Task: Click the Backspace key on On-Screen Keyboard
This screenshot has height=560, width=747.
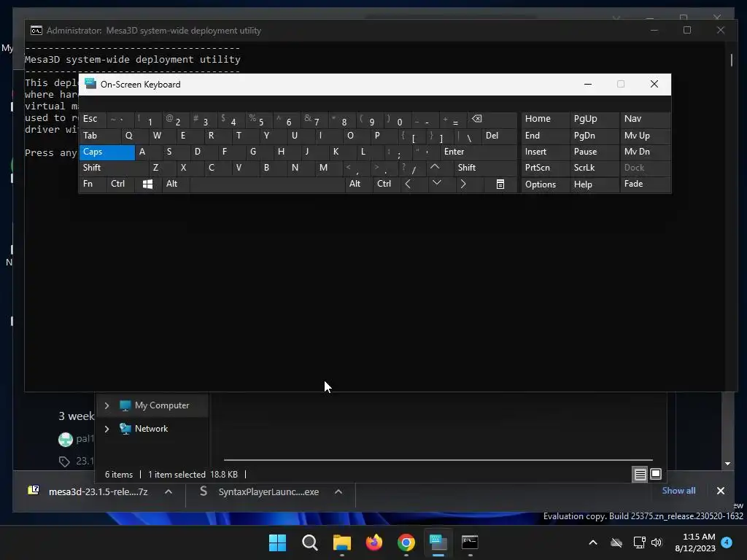Action: (x=491, y=120)
